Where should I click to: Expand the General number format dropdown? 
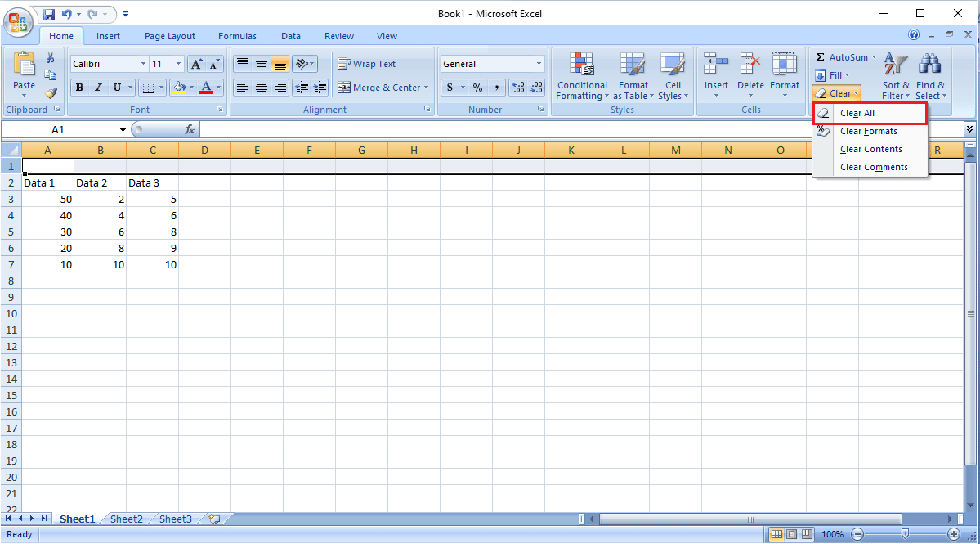[539, 64]
